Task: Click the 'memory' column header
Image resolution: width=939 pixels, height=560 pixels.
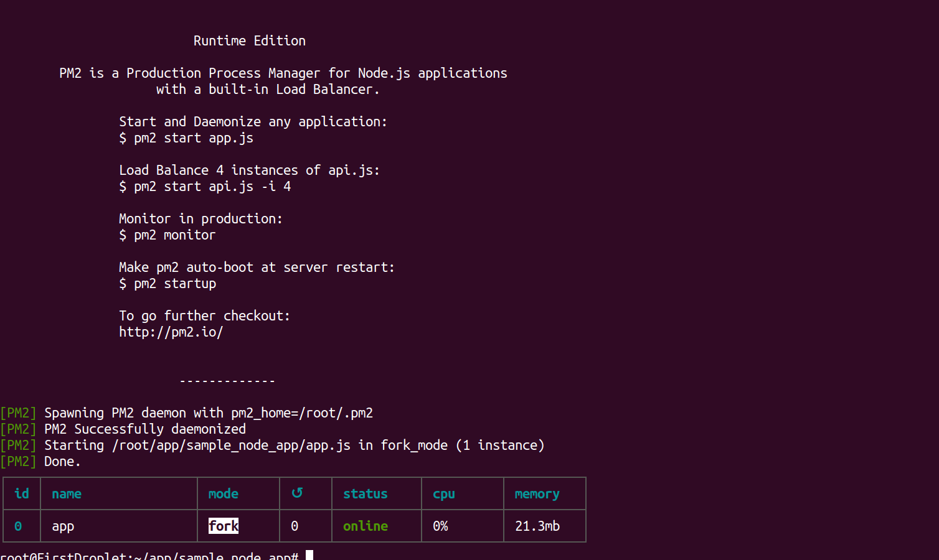Action: coord(537,494)
